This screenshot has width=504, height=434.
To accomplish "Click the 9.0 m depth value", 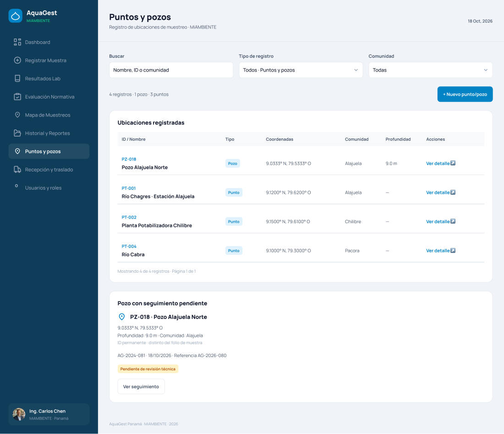I will click(391, 163).
